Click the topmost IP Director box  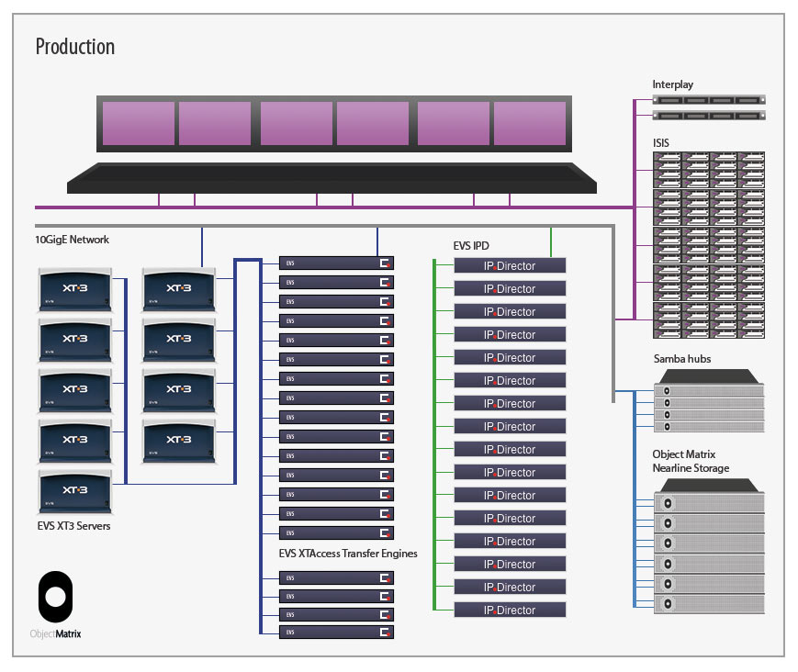click(510, 265)
